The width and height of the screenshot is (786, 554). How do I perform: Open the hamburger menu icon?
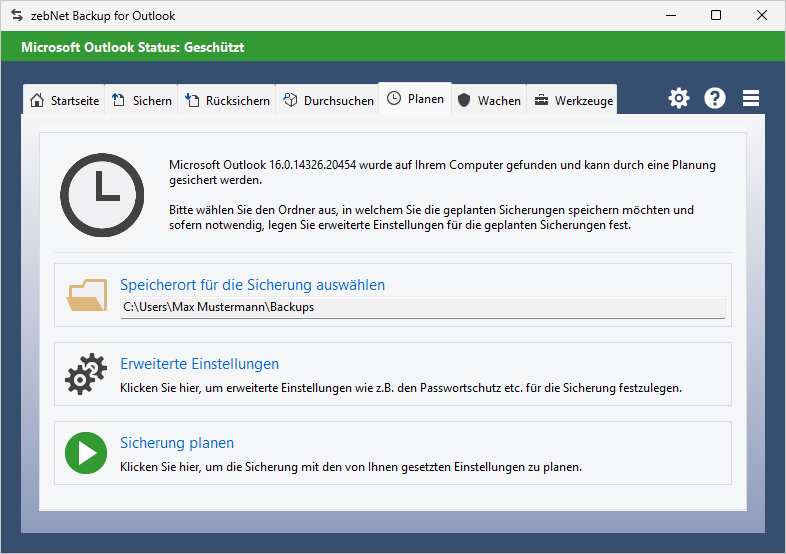(x=751, y=98)
